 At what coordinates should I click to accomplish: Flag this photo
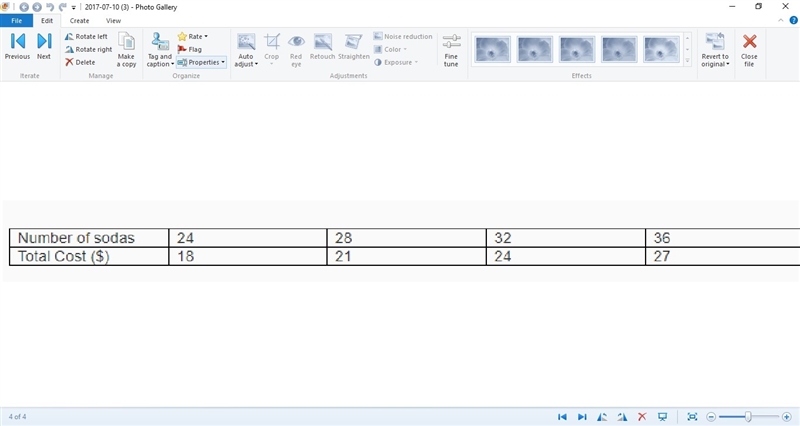pos(190,49)
